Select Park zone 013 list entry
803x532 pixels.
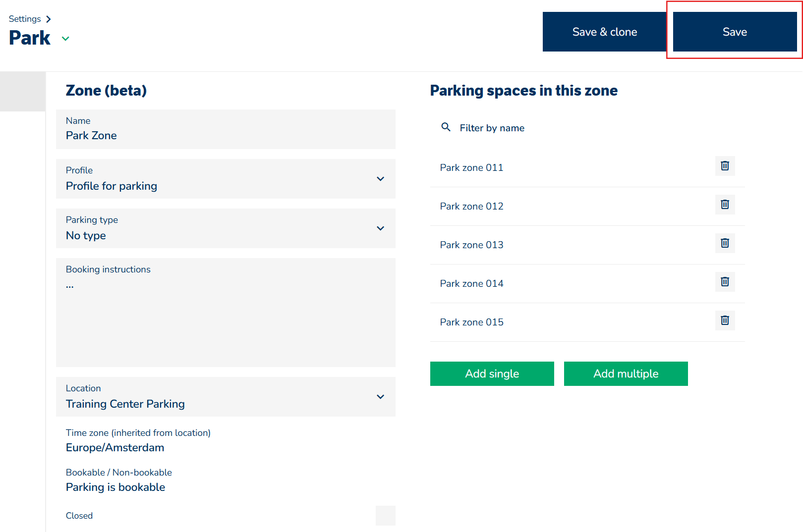471,245
